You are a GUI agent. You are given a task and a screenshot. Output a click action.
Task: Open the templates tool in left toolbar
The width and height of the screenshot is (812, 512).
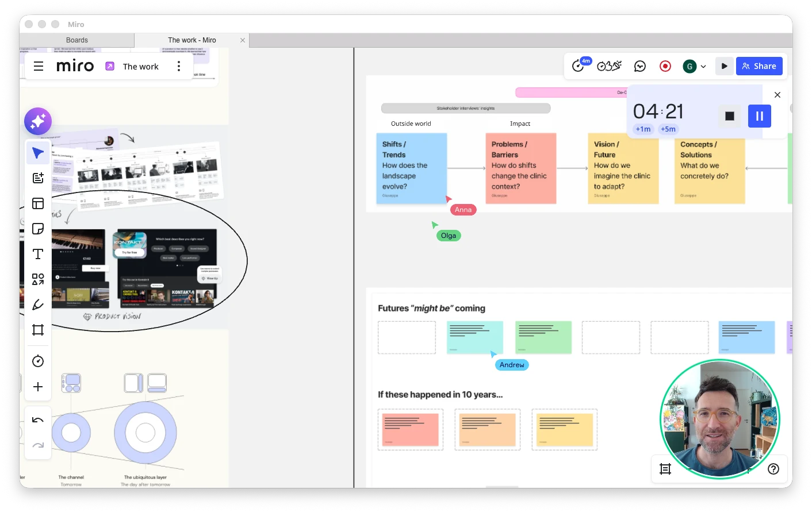(x=38, y=178)
